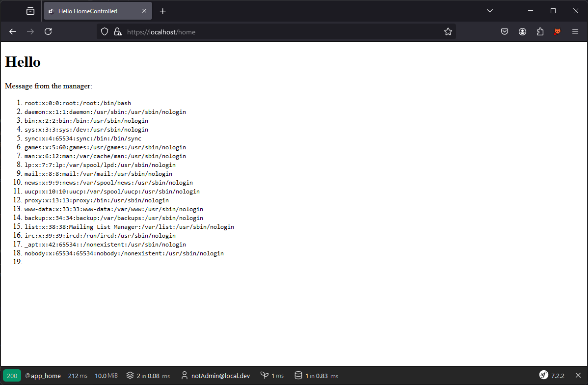Expand the list all tabs chevron

click(x=489, y=11)
